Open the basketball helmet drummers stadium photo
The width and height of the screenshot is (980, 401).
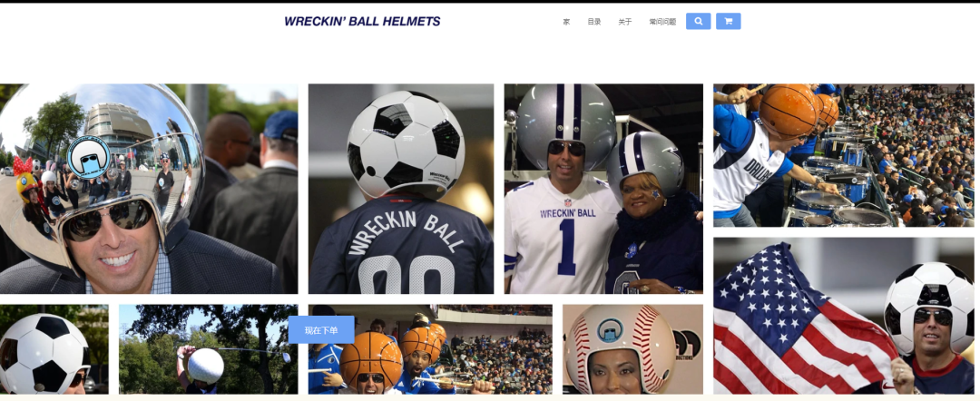tap(843, 155)
